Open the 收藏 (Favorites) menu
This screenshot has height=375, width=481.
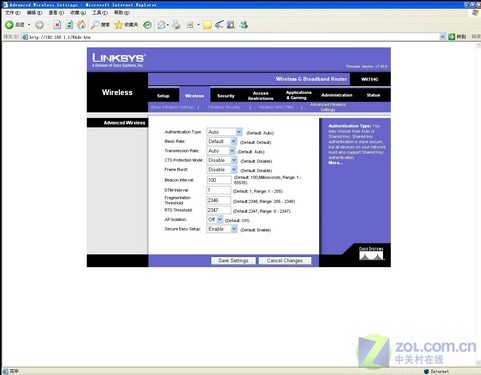78,13
